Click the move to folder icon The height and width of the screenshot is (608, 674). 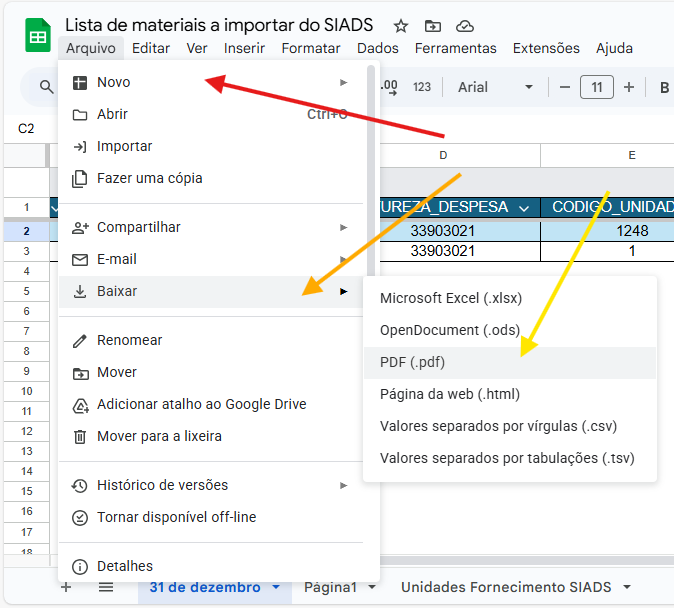coord(432,26)
